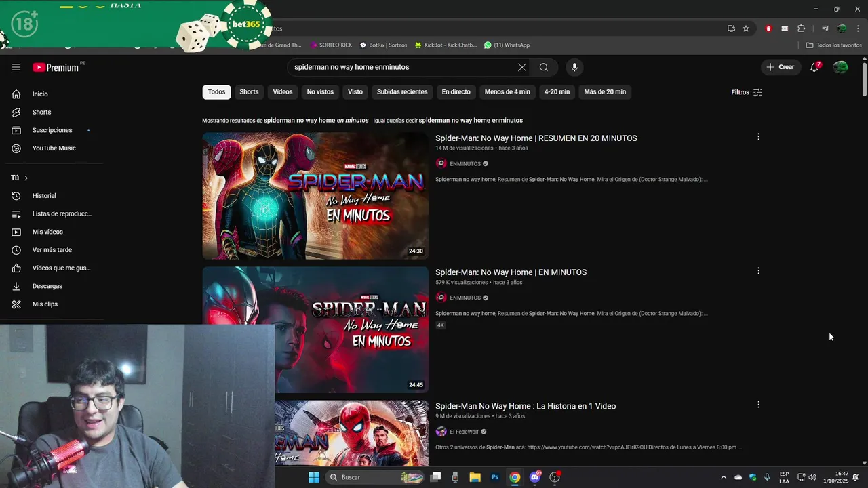The width and height of the screenshot is (868, 488).
Task: Open Photoshop from the taskbar
Action: point(495,477)
